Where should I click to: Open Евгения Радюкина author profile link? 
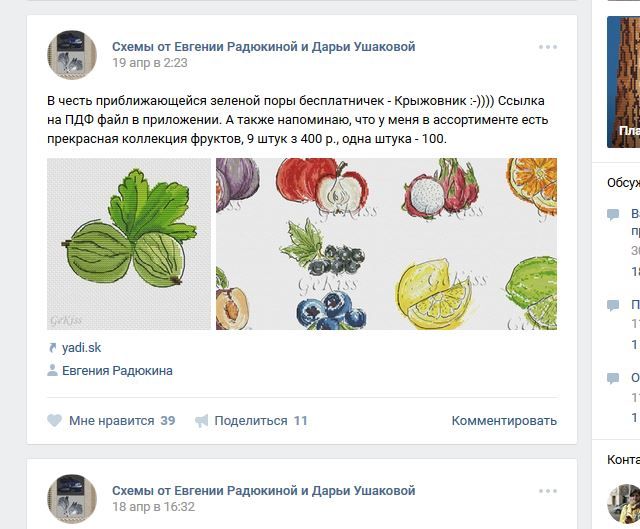pyautogui.click(x=117, y=371)
